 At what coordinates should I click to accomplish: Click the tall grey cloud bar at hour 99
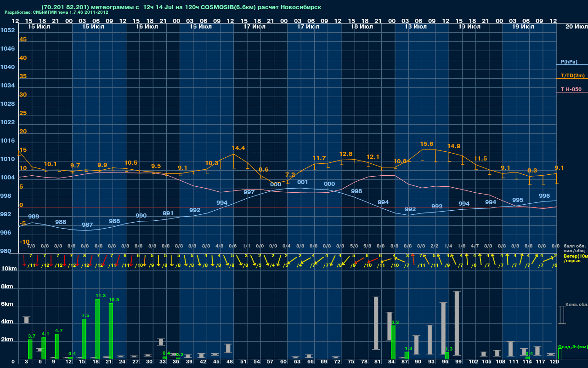pyautogui.click(x=457, y=322)
